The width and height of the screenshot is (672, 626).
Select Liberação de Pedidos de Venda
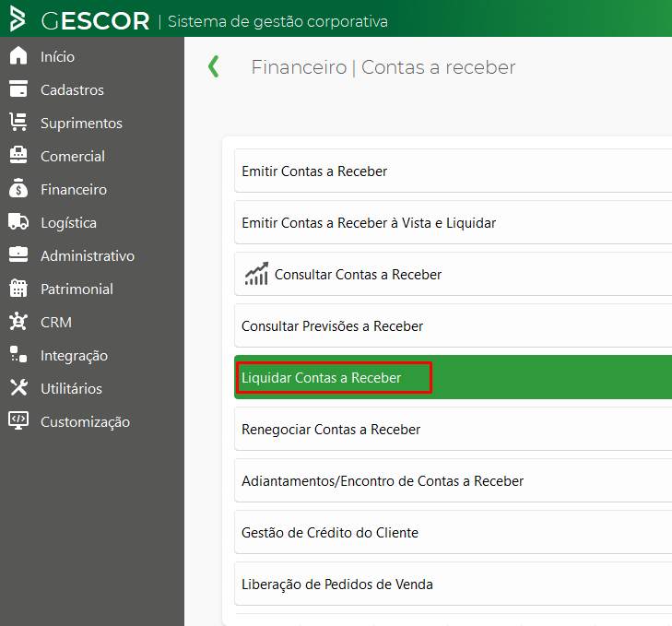[453, 584]
